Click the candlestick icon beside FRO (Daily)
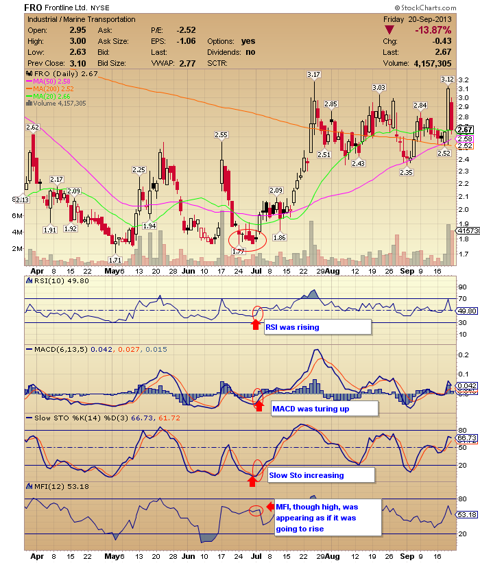 [29, 74]
